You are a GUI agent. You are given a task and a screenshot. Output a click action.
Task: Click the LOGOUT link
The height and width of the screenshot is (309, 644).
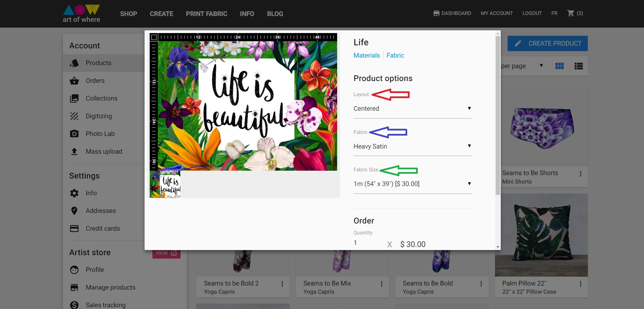pyautogui.click(x=532, y=13)
